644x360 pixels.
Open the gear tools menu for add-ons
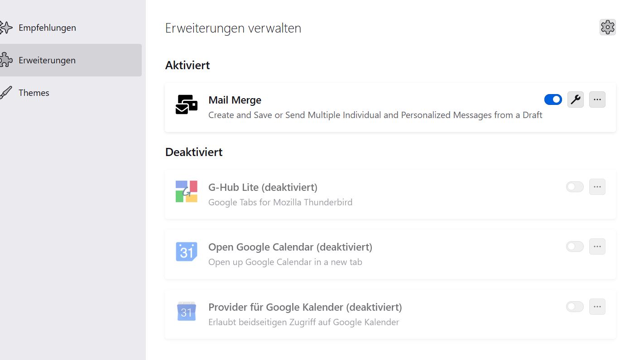pyautogui.click(x=607, y=27)
